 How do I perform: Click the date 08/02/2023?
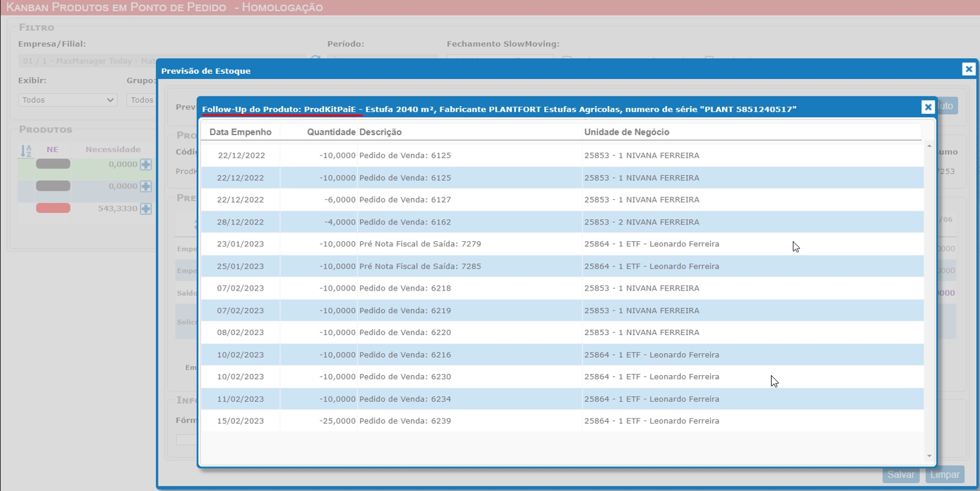(241, 333)
